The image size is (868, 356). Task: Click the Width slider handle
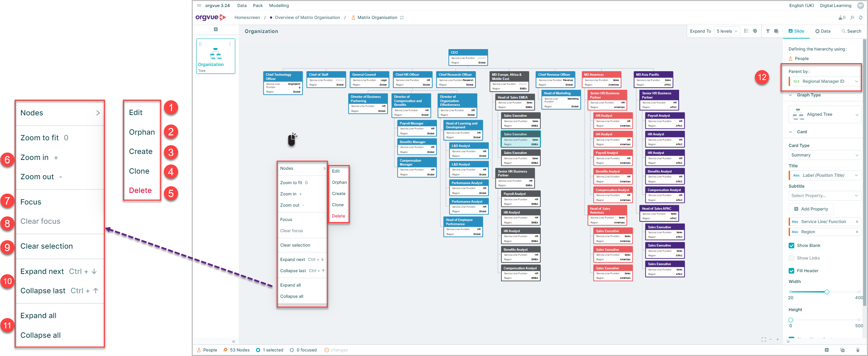[827, 292]
